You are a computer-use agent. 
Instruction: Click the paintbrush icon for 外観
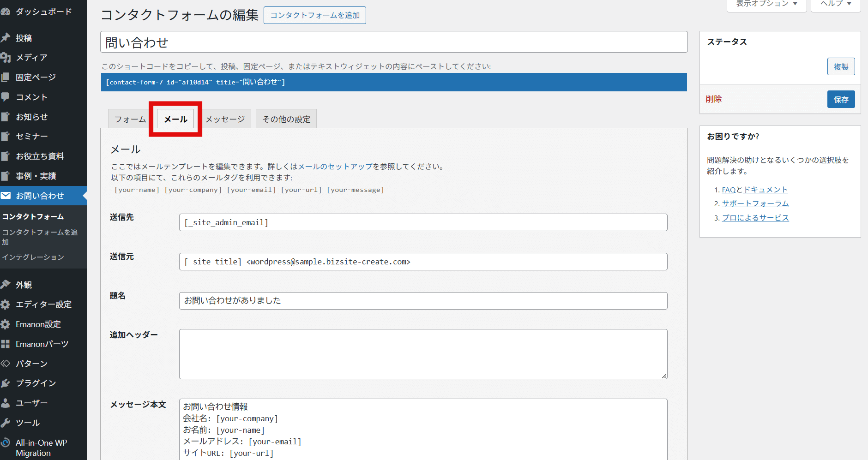6,285
